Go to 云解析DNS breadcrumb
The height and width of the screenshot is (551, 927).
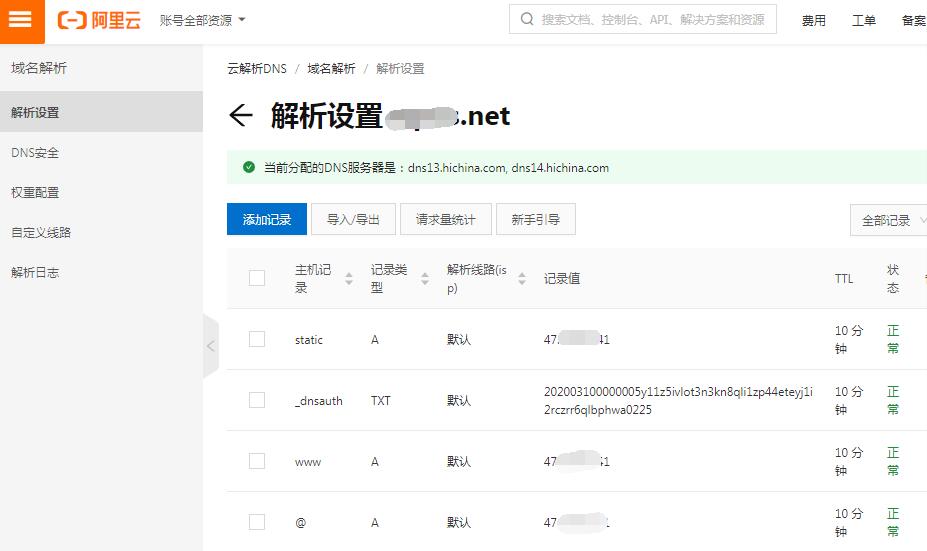click(x=257, y=69)
